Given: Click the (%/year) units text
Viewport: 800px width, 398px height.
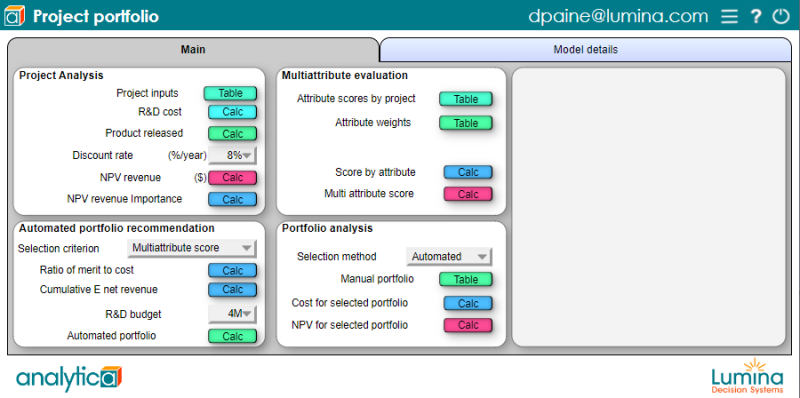Looking at the screenshot, I should point(187,155).
